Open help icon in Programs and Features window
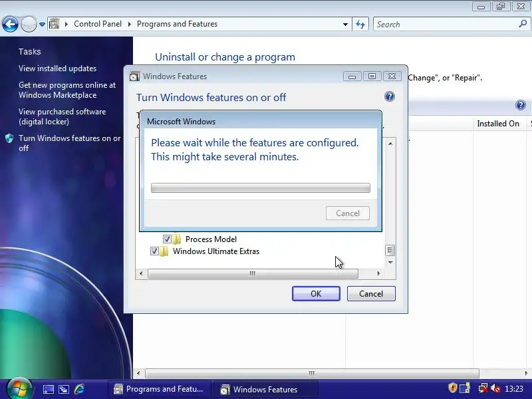The image size is (532, 399). click(521, 105)
